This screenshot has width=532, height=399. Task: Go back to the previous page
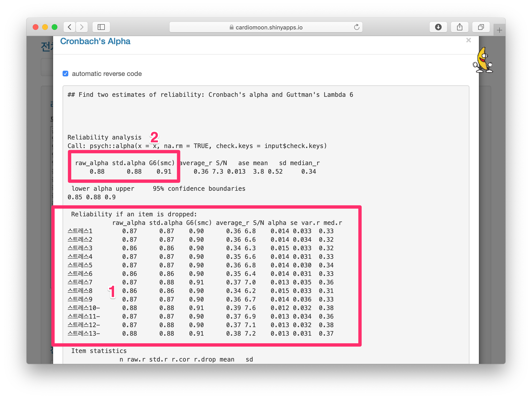point(69,27)
